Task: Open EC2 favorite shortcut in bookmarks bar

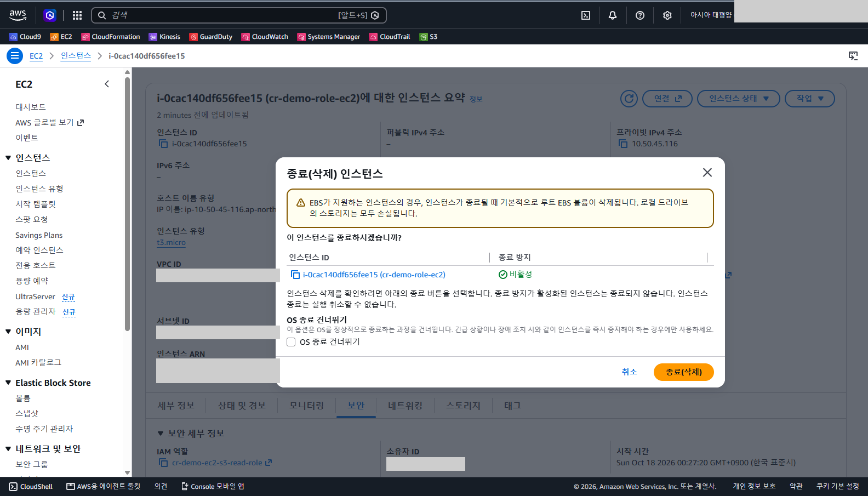Action: 61,37
